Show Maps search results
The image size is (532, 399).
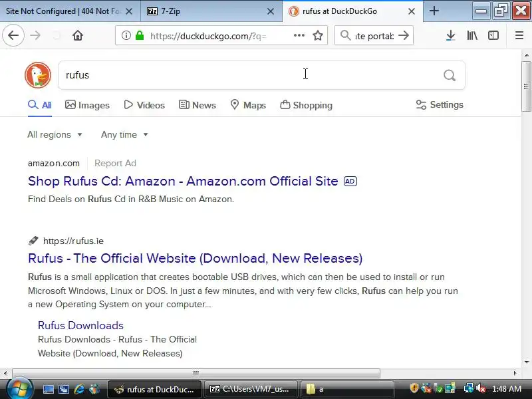[248, 105]
